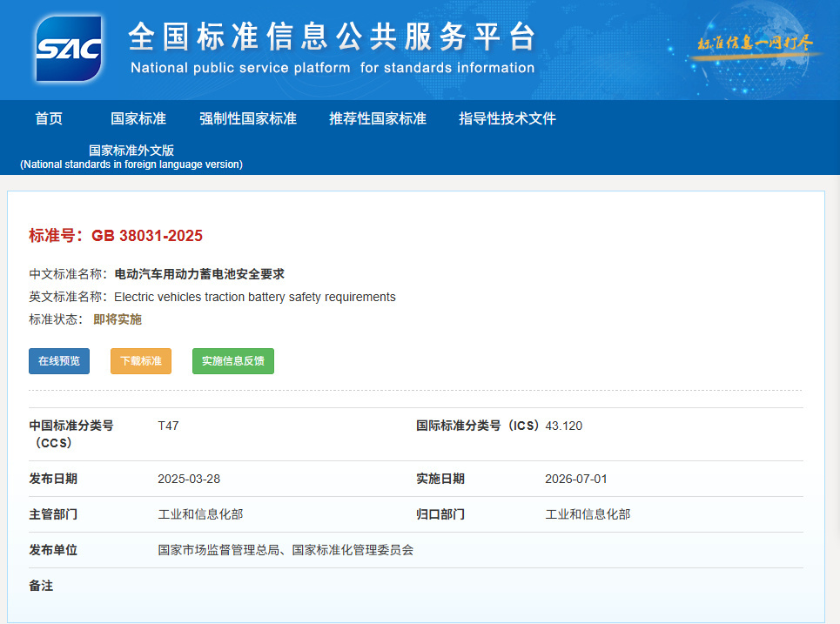Open 指导性技术文件 navigation item

507,118
